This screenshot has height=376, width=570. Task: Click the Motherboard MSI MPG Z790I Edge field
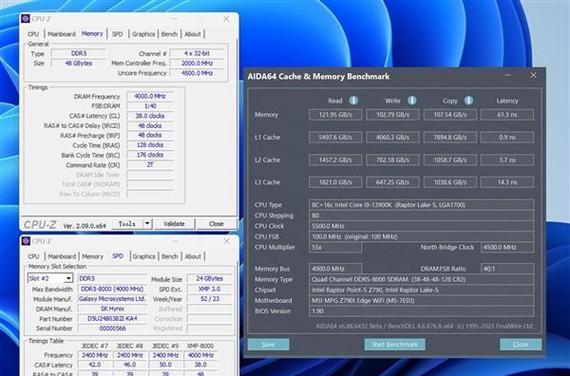point(421,301)
